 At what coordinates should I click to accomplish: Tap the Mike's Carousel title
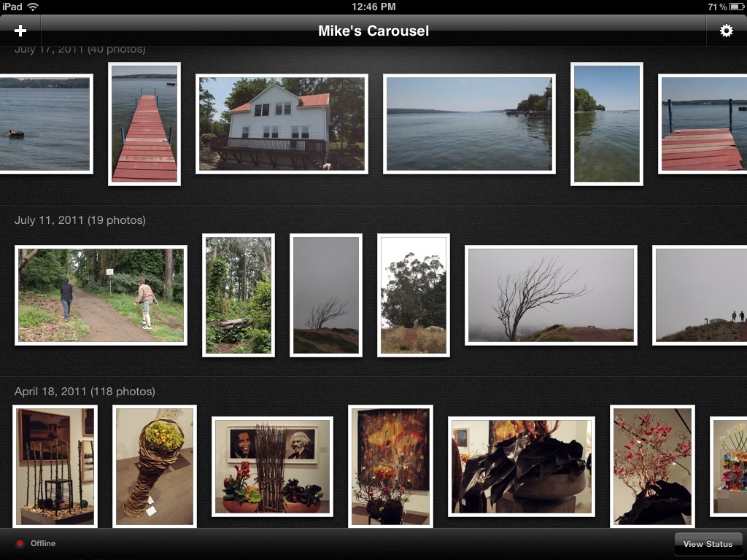point(373,31)
